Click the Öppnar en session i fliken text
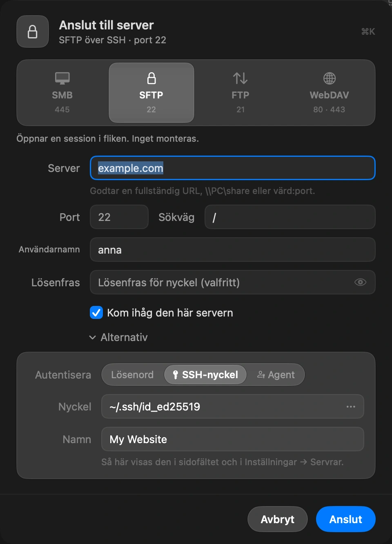The width and height of the screenshot is (392, 544). click(107, 138)
